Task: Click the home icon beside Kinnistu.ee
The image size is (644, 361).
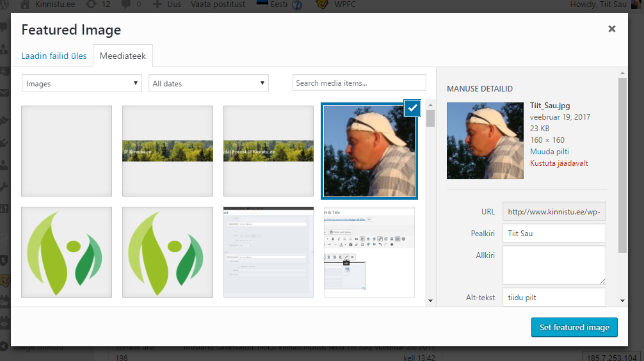Action: (25, 4)
